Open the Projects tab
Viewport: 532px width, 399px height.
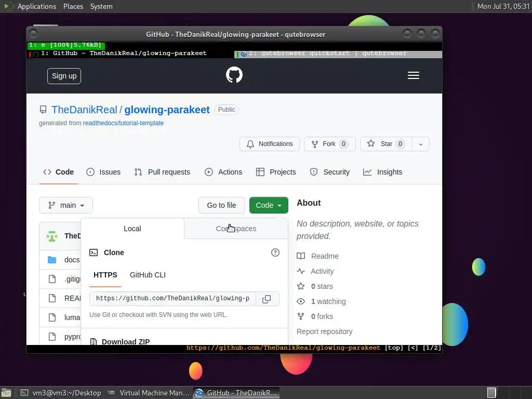click(276, 172)
